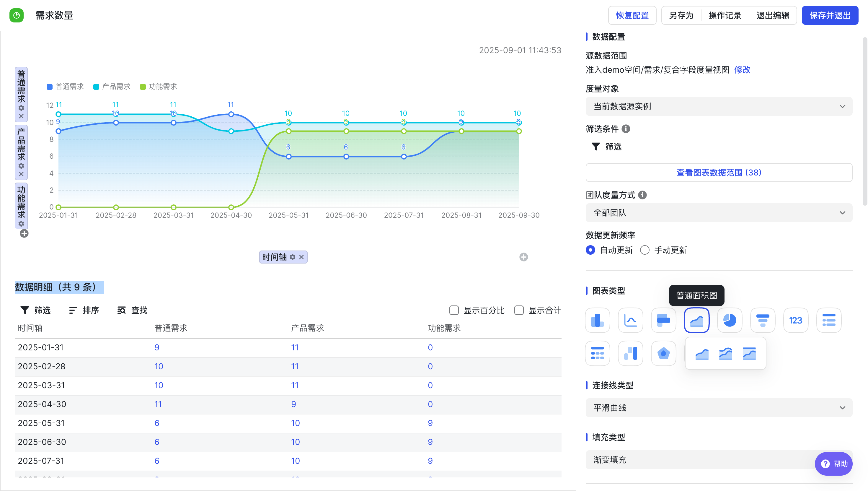Viewport: 868px width, 491px height.
Task: Click the green clock app icon
Action: pos(17,16)
